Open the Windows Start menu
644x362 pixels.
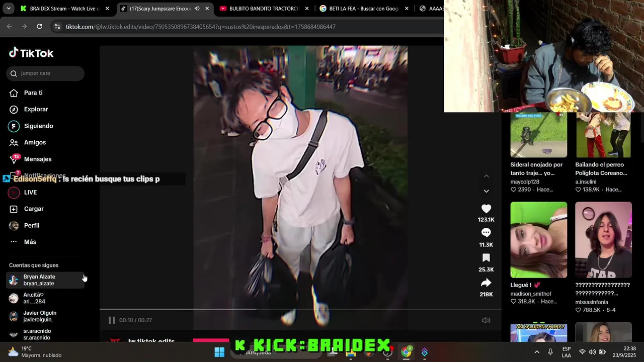219,352
